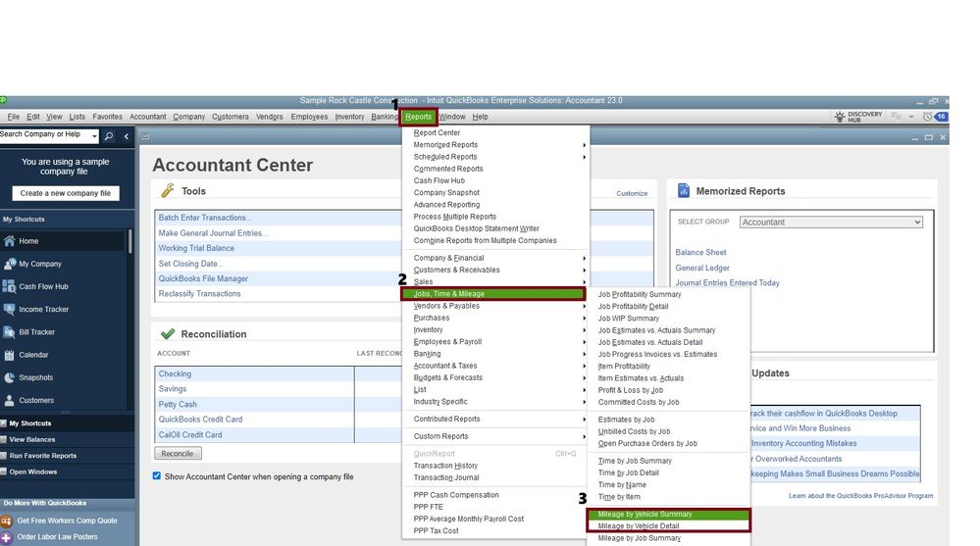Open the Open Windows sidebar section

click(x=67, y=472)
